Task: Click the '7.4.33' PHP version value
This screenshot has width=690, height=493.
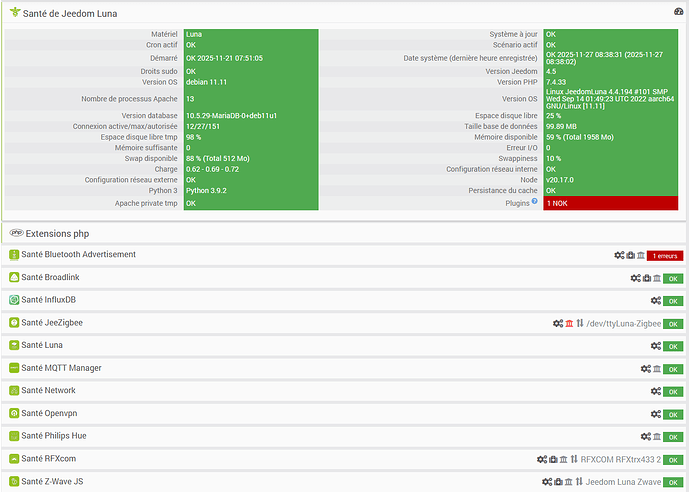Action: pyautogui.click(x=556, y=82)
